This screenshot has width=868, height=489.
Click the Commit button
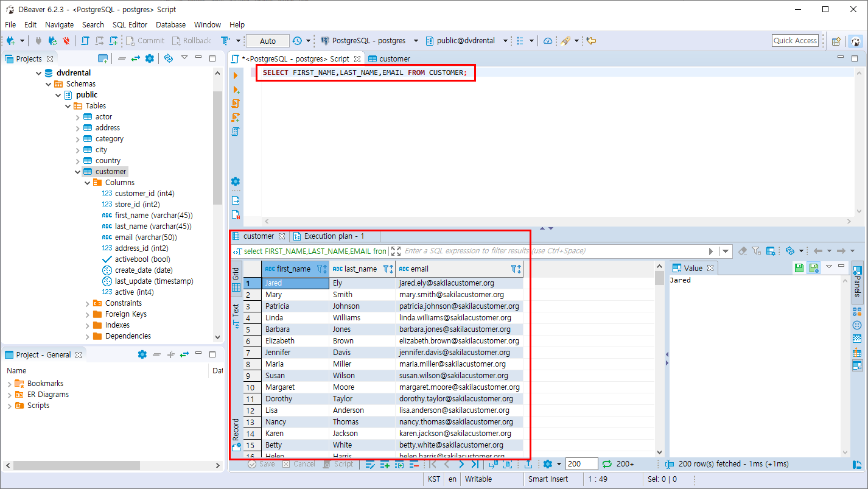145,41
